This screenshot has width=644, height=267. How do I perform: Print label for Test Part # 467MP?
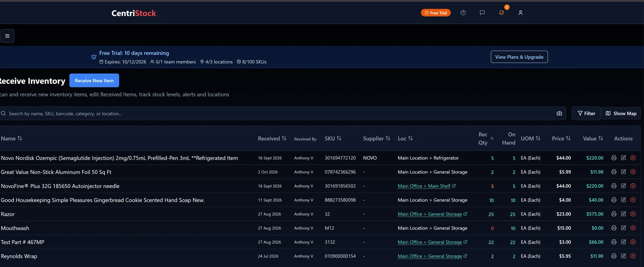click(x=614, y=242)
